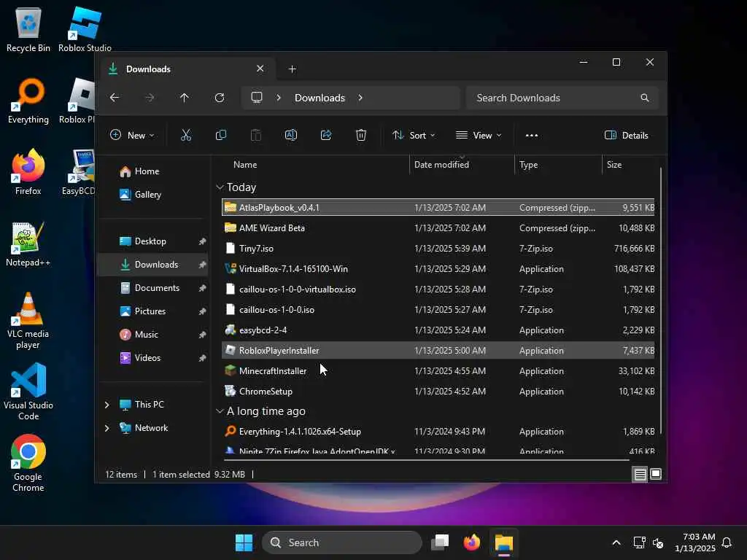The image size is (747, 560).
Task: Open Visual Studio Code desktop shortcut
Action: [28, 392]
